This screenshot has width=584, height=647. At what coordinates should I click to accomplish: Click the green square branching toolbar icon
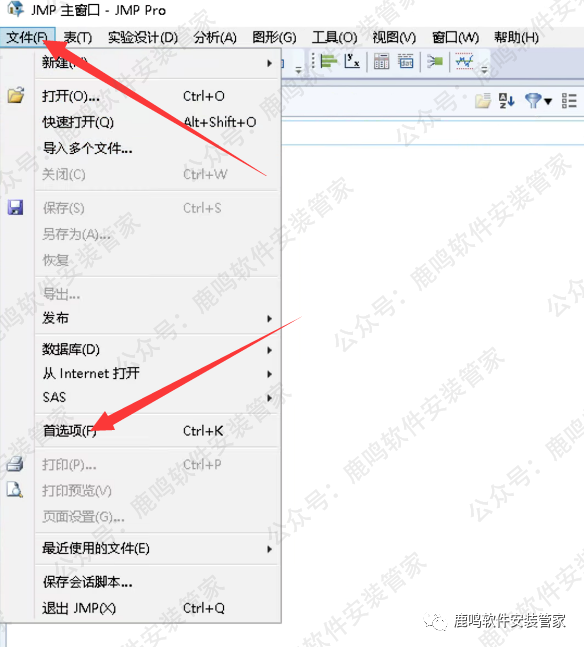(x=435, y=61)
